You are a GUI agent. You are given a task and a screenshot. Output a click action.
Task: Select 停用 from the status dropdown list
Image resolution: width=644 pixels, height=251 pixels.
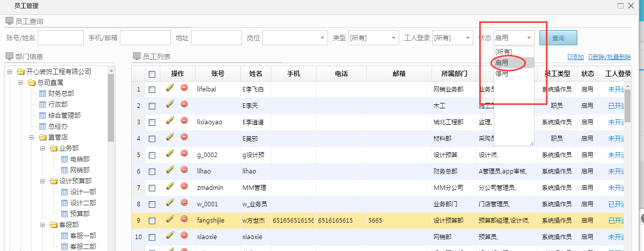tap(502, 74)
